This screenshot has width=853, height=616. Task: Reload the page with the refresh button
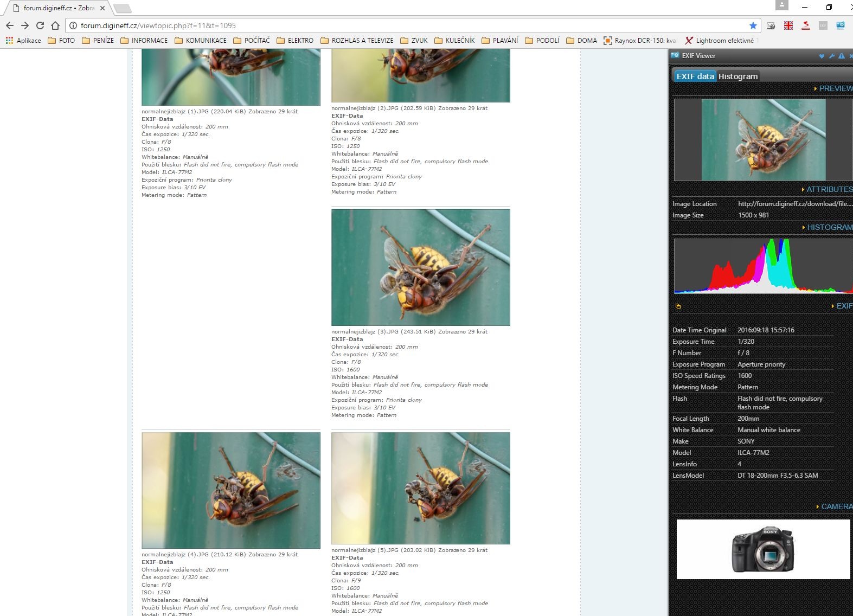[x=40, y=25]
